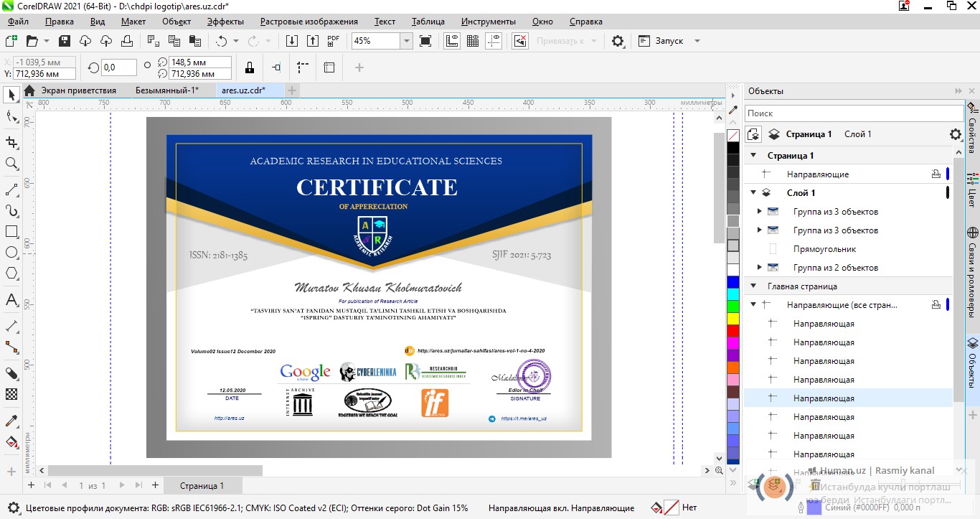Toggle the Show Guidelines button

[x=494, y=41]
